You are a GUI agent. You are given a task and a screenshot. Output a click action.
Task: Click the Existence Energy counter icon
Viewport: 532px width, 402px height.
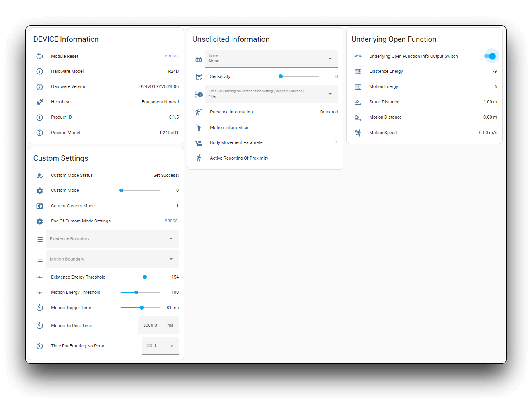pyautogui.click(x=358, y=72)
